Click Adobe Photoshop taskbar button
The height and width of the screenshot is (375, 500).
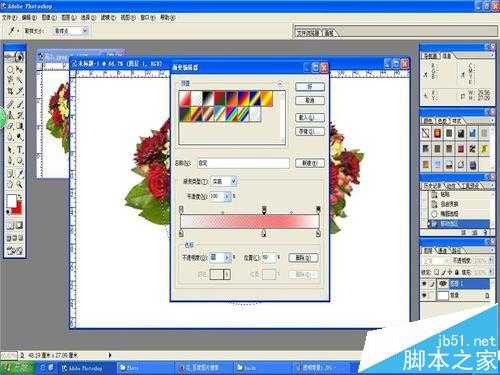pyautogui.click(x=86, y=368)
